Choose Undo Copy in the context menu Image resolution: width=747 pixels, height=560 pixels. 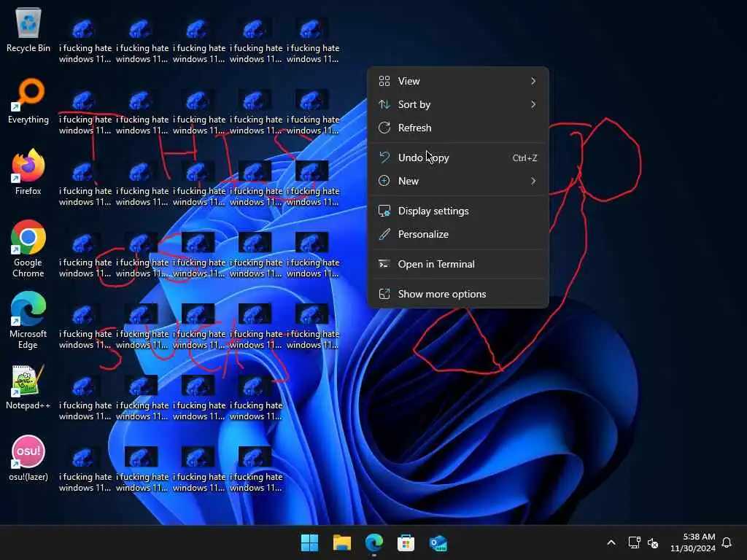tap(458, 157)
